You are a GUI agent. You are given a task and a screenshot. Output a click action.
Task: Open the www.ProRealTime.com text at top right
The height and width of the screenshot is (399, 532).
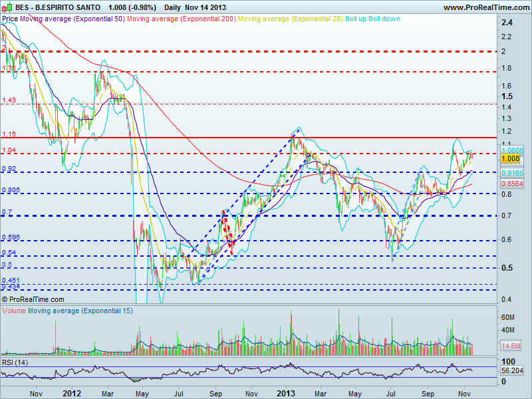[x=486, y=7]
